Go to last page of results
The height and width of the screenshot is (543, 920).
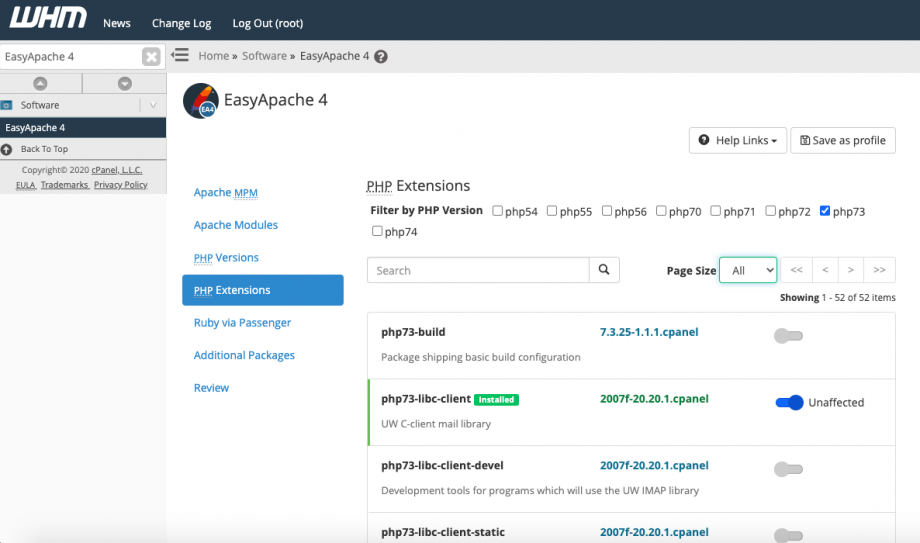coord(879,270)
